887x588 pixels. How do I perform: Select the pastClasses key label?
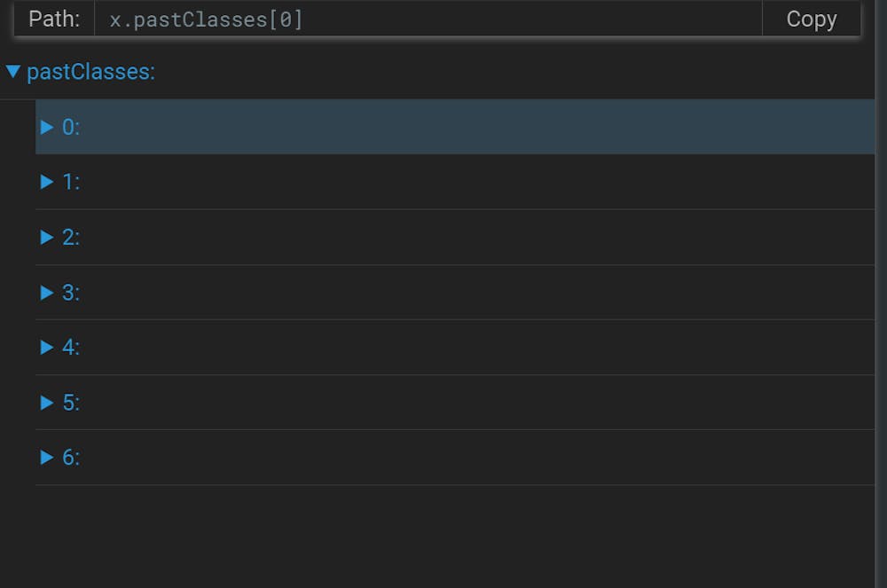[90, 72]
